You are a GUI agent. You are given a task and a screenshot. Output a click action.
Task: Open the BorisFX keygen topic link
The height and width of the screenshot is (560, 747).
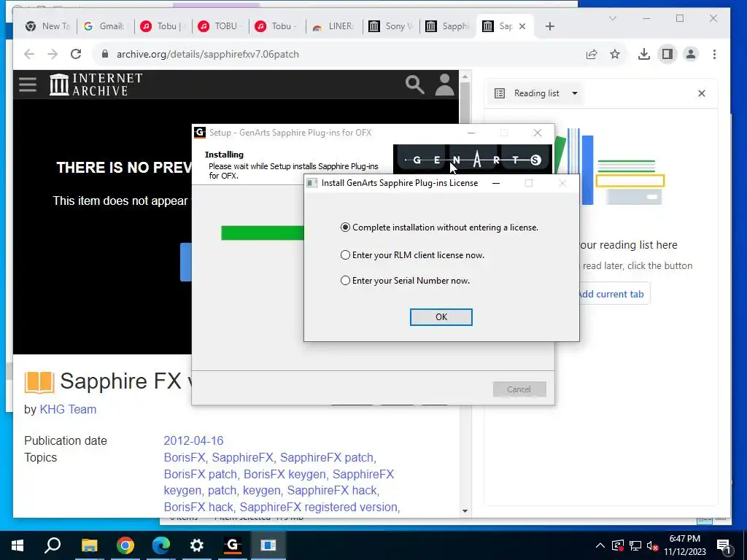tap(285, 474)
